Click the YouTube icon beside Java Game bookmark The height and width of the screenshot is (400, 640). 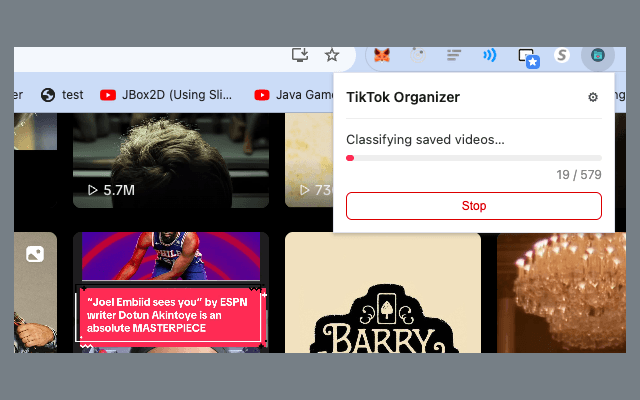(x=262, y=95)
